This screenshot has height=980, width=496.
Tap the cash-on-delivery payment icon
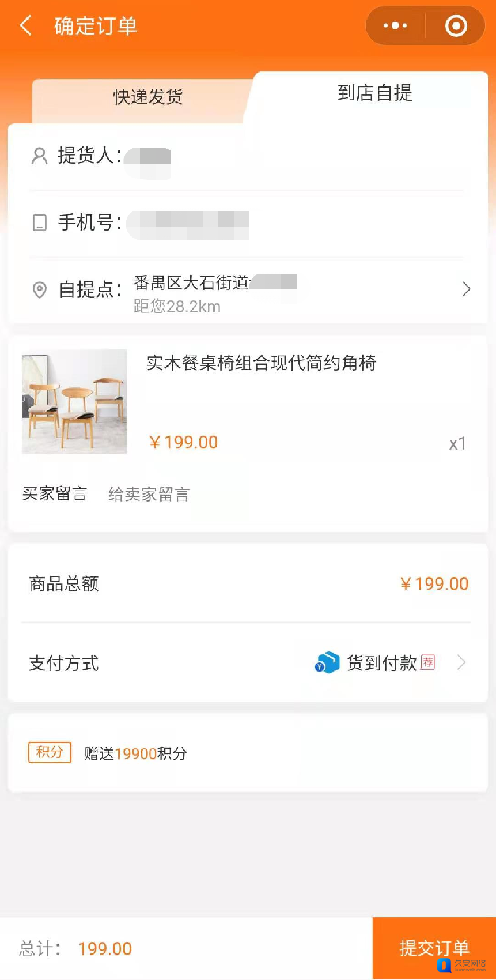[x=327, y=663]
